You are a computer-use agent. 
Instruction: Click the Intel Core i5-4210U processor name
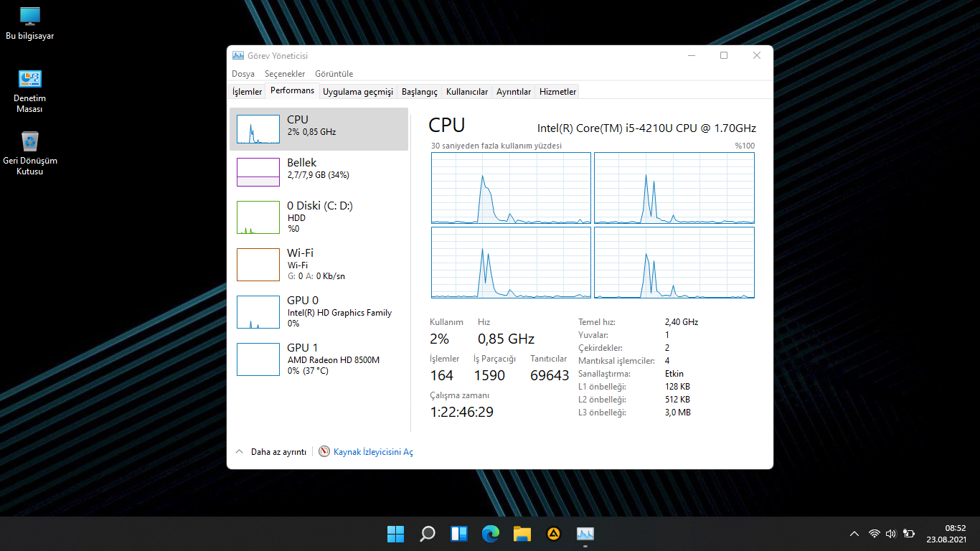coord(646,128)
